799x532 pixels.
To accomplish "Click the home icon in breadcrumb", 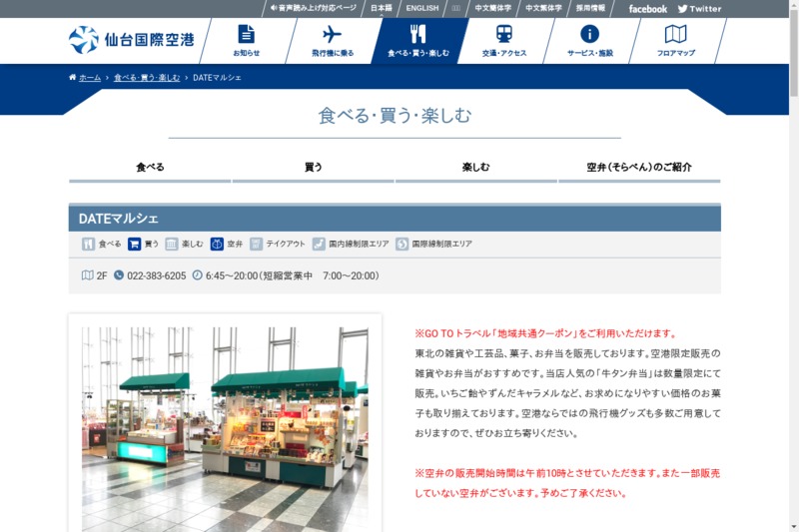I will tap(73, 77).
